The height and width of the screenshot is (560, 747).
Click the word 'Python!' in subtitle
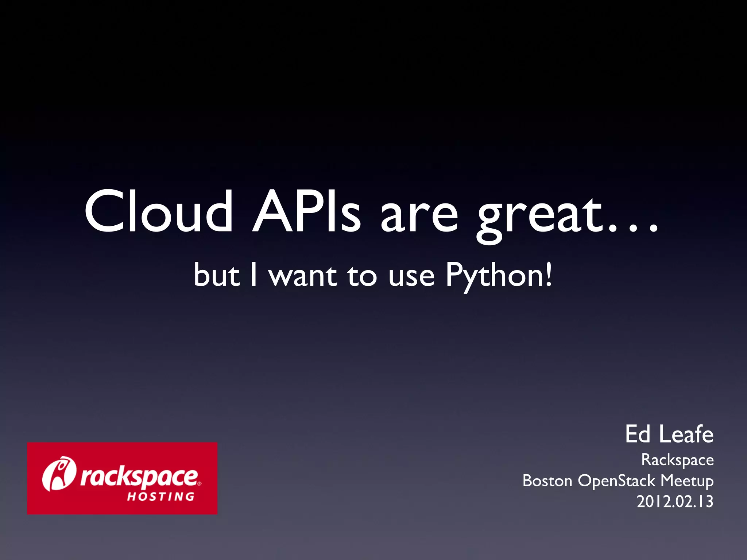pos(499,276)
